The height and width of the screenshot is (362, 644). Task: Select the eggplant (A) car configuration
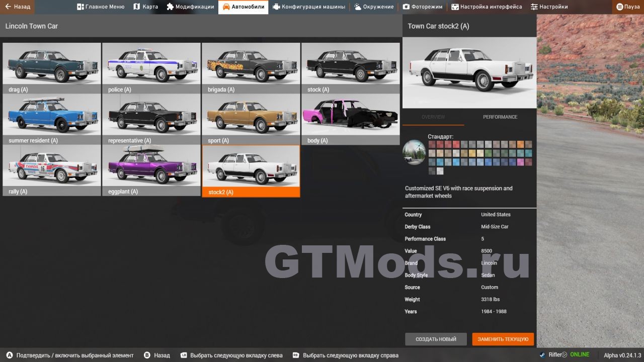point(151,170)
